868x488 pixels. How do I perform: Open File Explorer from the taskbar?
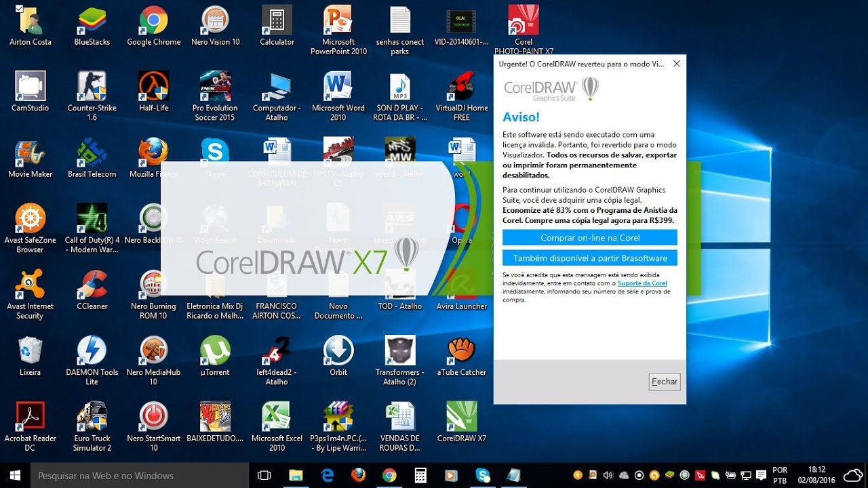[296, 475]
